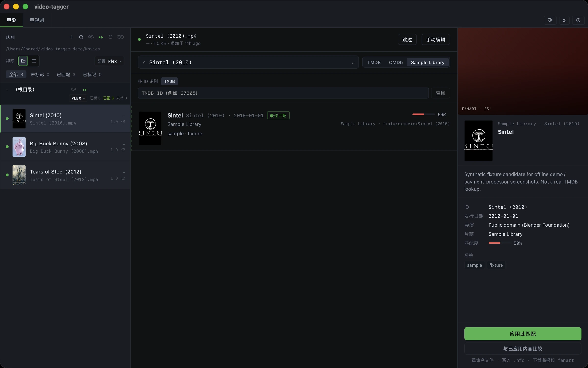Viewport: 588px width, 368px height.
Task: Click the double undo arrows icon in queue header
Action: (121, 37)
